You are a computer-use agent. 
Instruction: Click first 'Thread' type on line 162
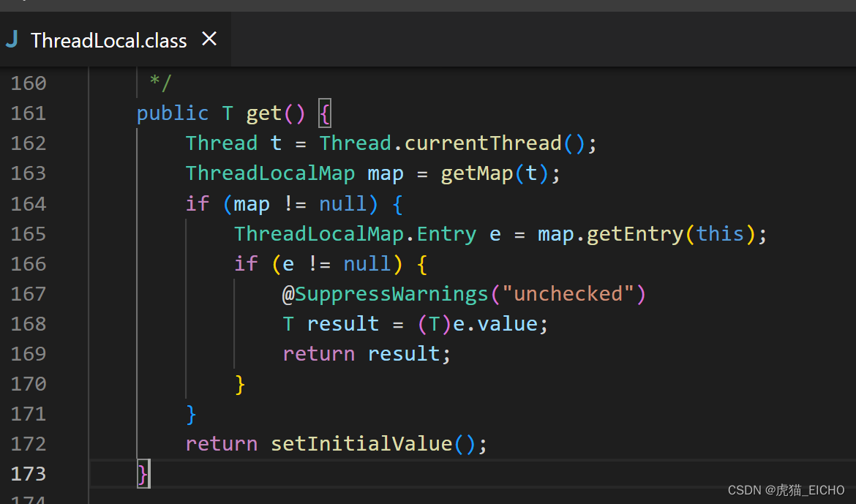click(x=222, y=143)
